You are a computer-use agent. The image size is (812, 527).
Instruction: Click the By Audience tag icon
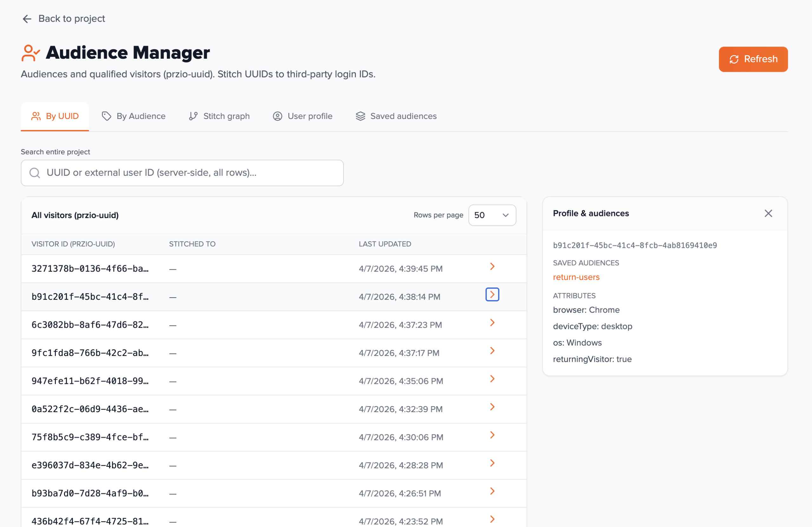point(107,116)
